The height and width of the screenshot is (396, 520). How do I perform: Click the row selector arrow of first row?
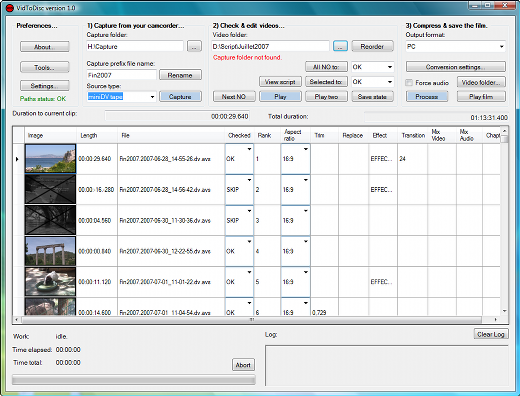point(18,159)
